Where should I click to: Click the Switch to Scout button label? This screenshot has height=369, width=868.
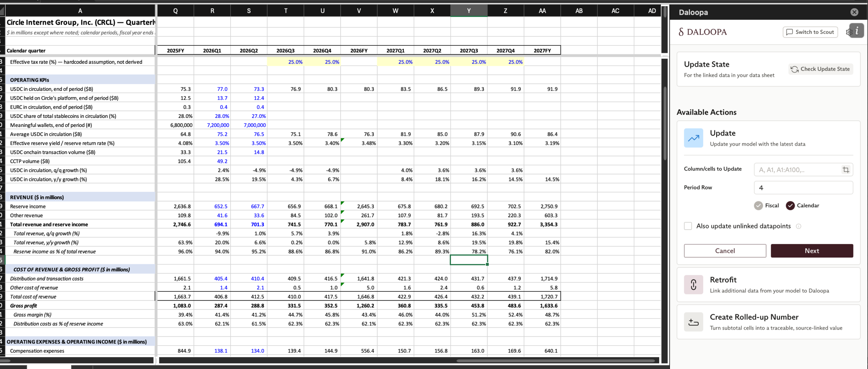(x=814, y=32)
